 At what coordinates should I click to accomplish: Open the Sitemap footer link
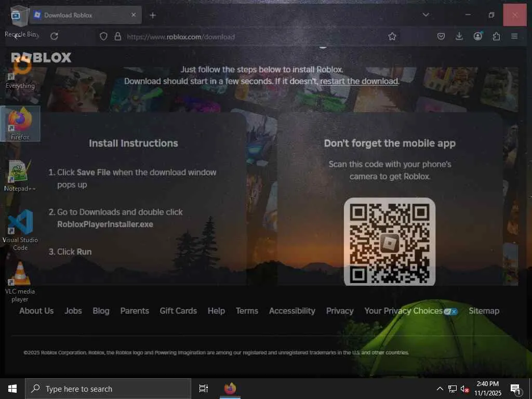pyautogui.click(x=484, y=311)
